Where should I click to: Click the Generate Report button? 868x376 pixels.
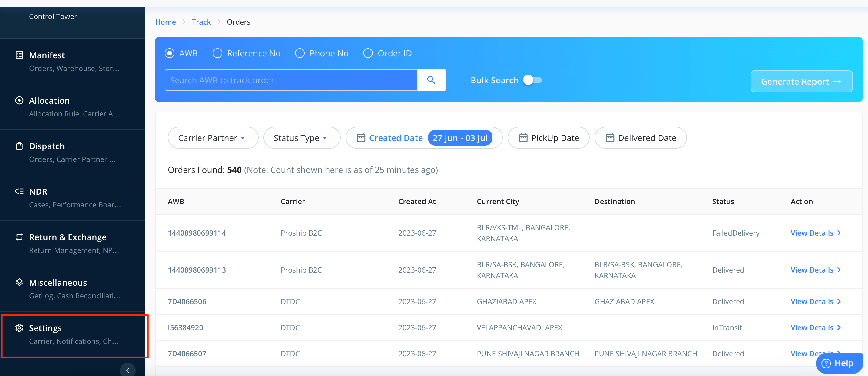(801, 81)
